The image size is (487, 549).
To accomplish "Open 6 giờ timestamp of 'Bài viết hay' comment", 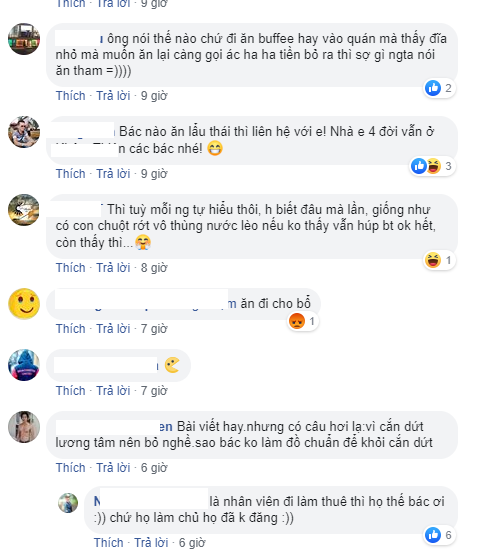I will pyautogui.click(x=154, y=468).
